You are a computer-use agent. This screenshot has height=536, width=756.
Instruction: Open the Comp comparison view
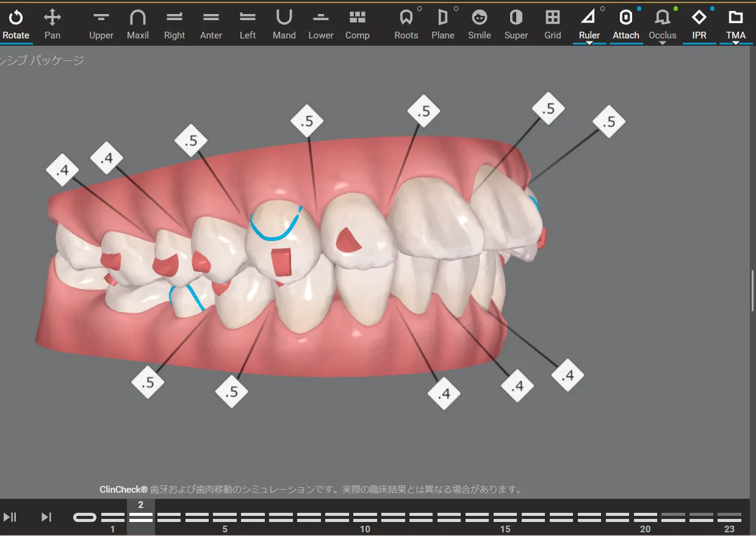pos(358,24)
